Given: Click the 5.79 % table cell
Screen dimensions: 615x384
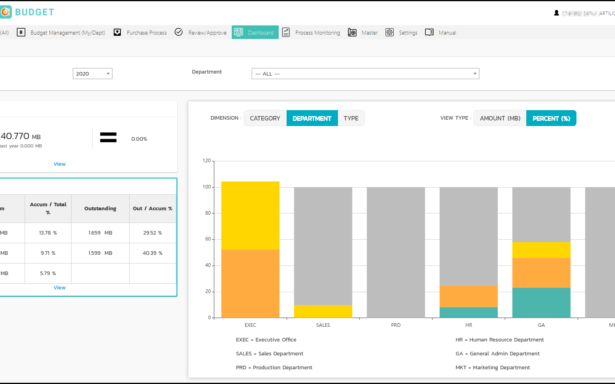Looking at the screenshot, I should click(x=48, y=273).
